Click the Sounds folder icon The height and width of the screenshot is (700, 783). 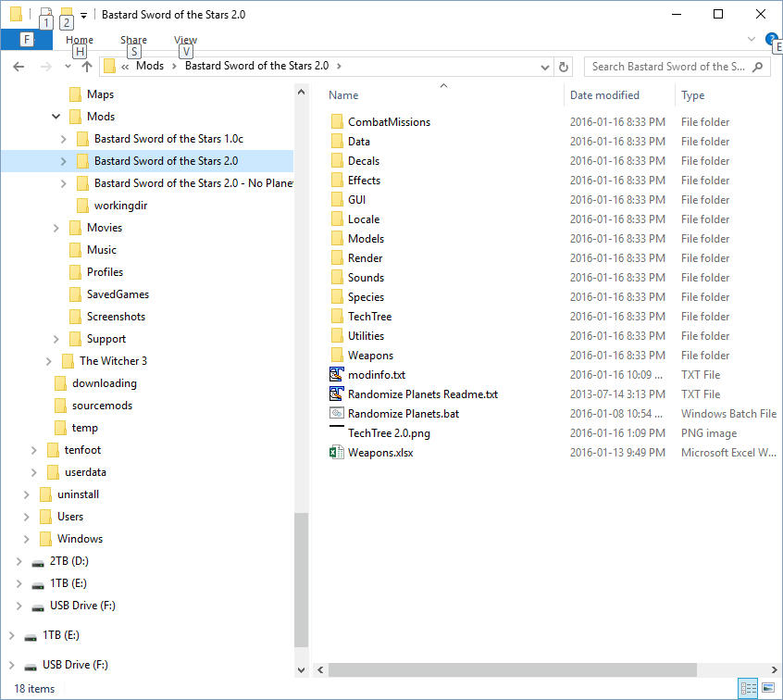click(x=337, y=278)
